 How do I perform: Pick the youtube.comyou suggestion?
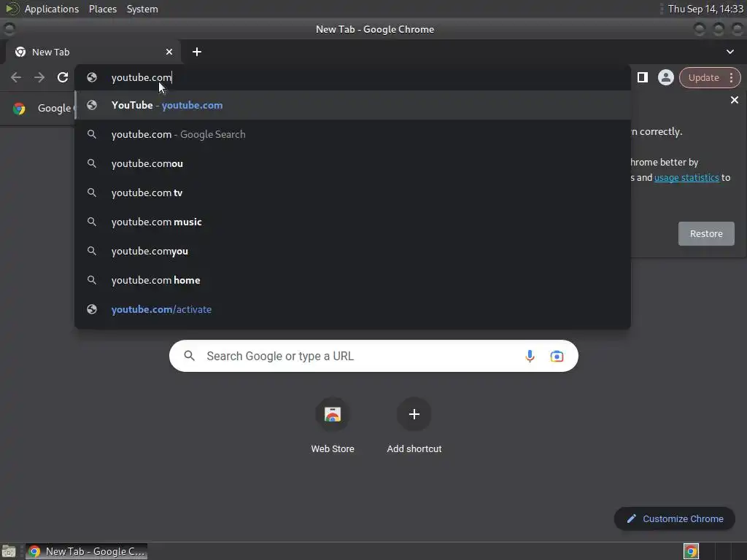(x=353, y=251)
